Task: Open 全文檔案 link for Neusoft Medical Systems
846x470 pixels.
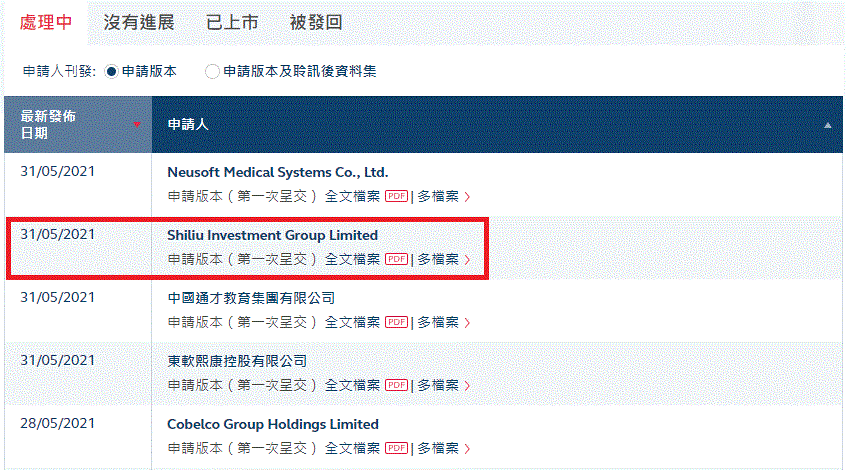Action: pos(352,196)
